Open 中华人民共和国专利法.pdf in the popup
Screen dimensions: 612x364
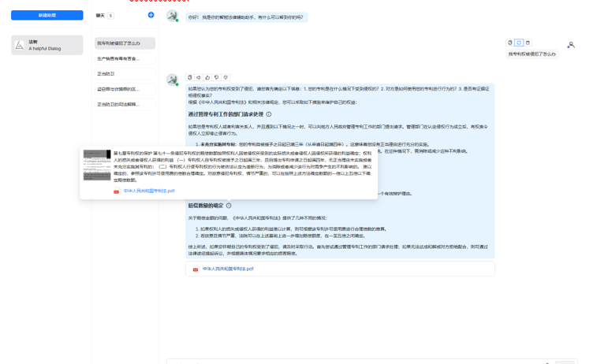pyautogui.click(x=148, y=191)
